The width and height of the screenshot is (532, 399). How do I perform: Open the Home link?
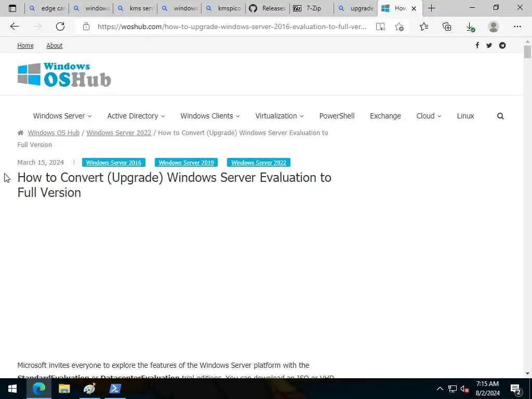tap(25, 46)
